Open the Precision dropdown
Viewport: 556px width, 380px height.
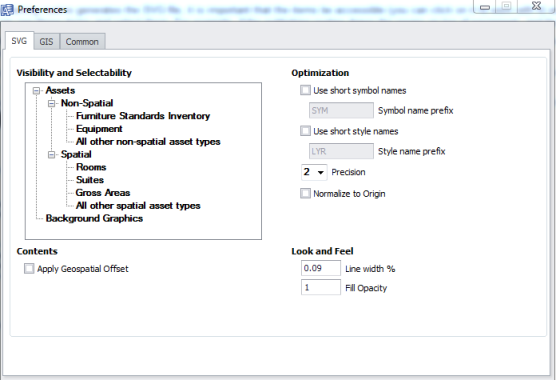[x=314, y=172]
